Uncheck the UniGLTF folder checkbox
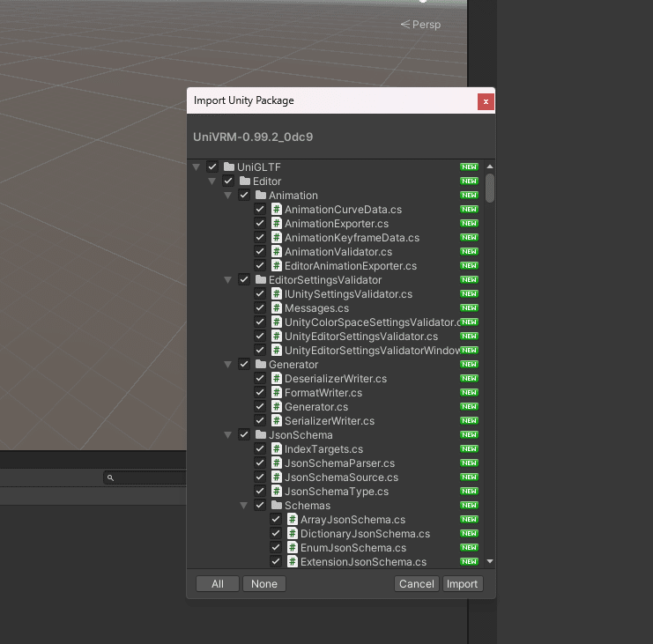The height and width of the screenshot is (644, 653). (212, 167)
